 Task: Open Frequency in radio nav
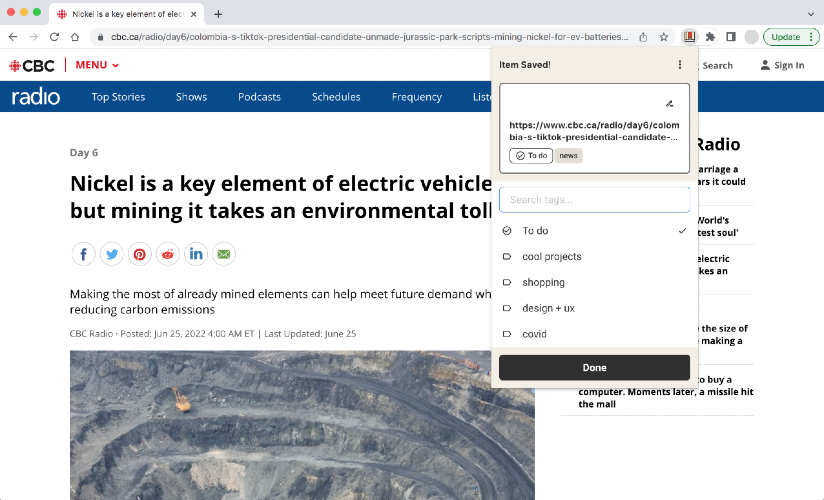tap(417, 97)
